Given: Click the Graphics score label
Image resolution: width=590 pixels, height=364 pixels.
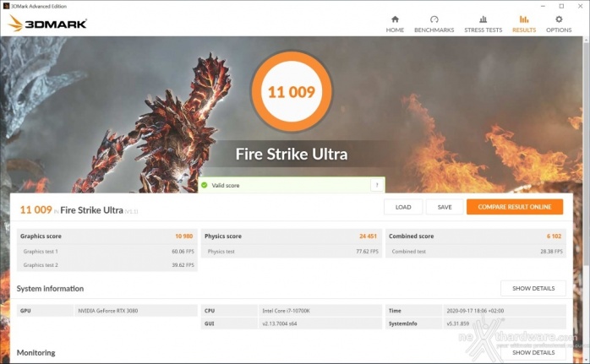Looking at the screenshot, I should pyautogui.click(x=41, y=236).
